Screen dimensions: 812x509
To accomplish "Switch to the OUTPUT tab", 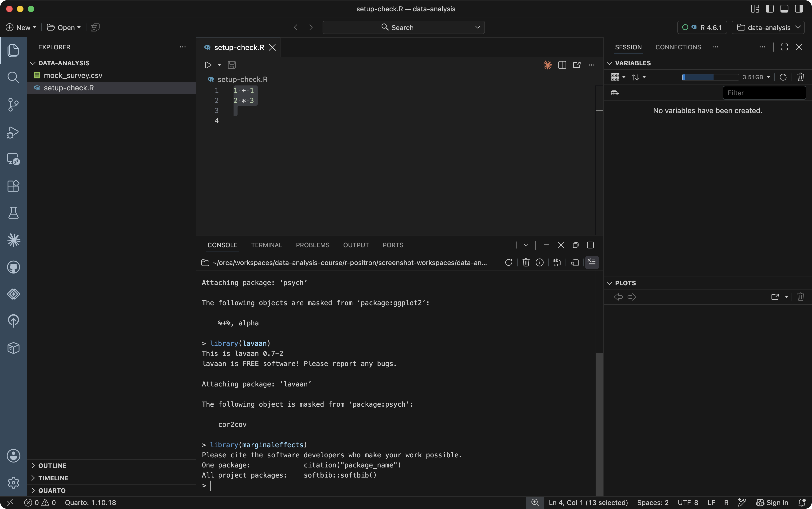I will pos(356,245).
